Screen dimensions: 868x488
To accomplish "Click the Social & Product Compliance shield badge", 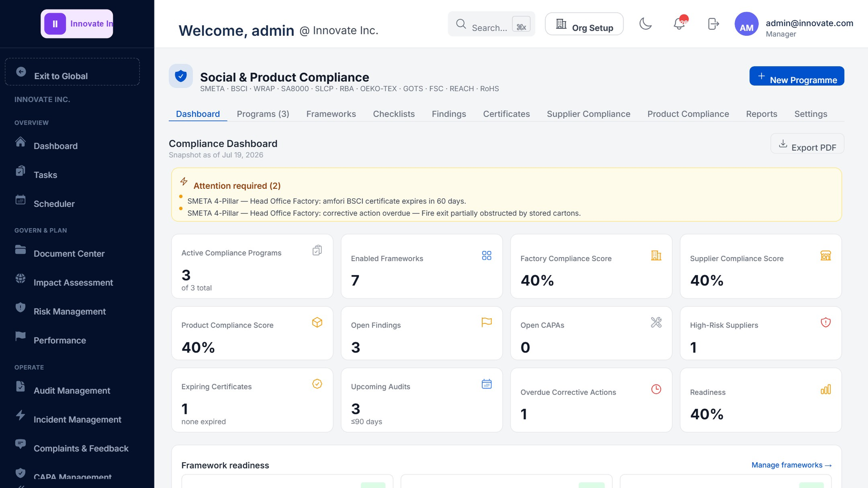I will 181,76.
